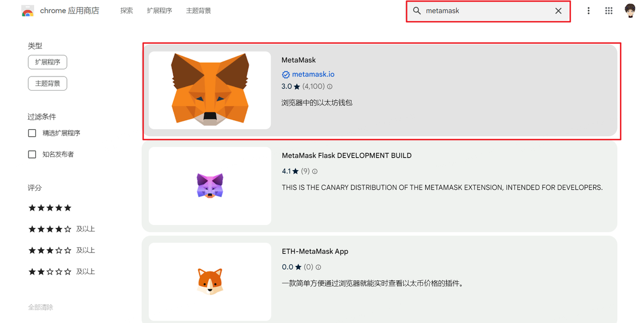Enable the 精选扩展程序 checkbox

click(x=32, y=133)
